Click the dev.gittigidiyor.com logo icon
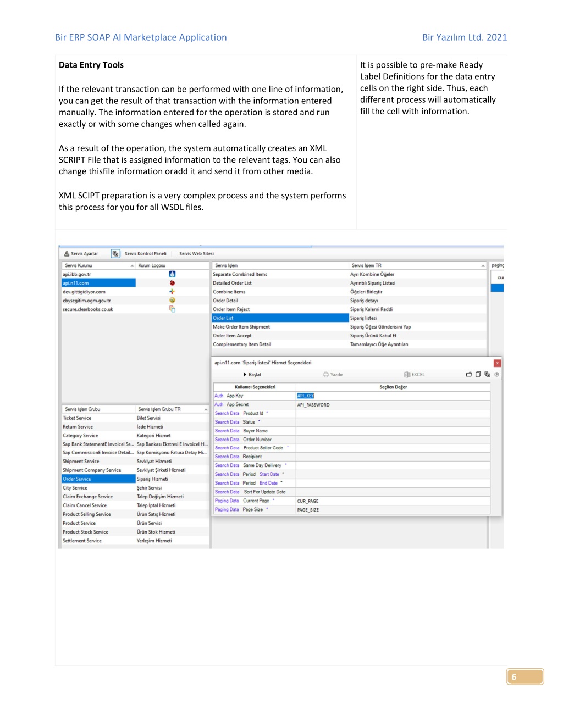The image size is (563, 728). click(172, 292)
